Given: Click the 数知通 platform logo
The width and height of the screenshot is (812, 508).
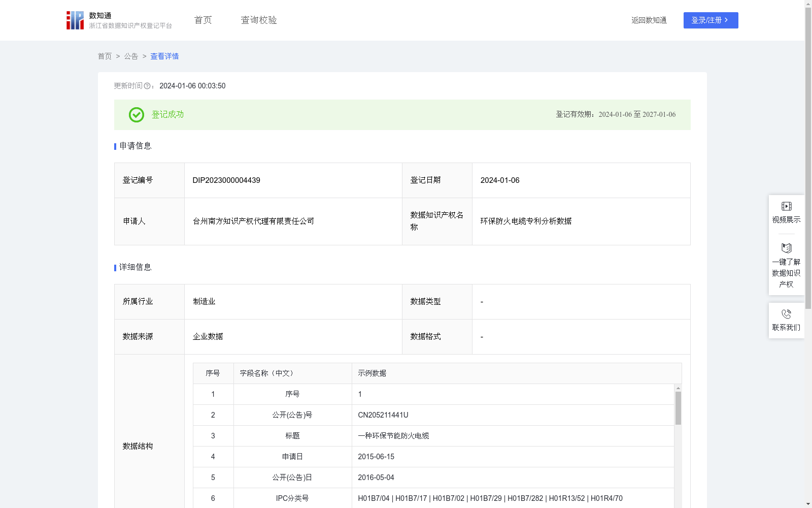Looking at the screenshot, I should pos(119,20).
